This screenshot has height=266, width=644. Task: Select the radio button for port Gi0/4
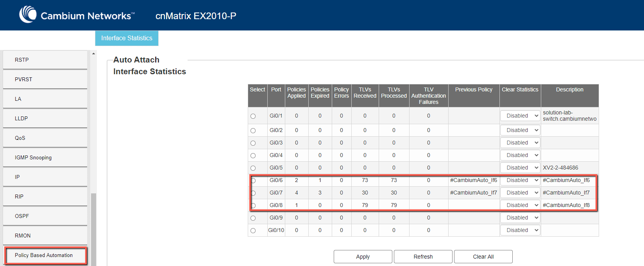coord(253,155)
